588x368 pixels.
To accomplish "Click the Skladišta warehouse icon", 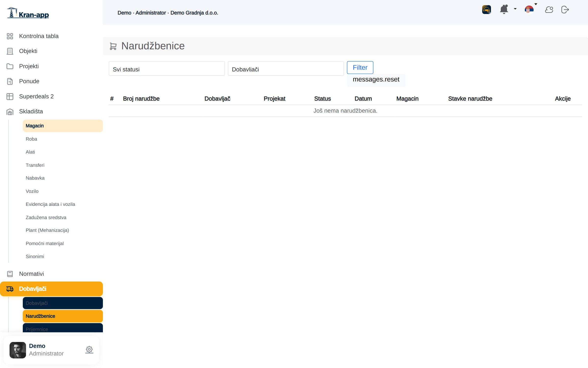I will [x=10, y=112].
